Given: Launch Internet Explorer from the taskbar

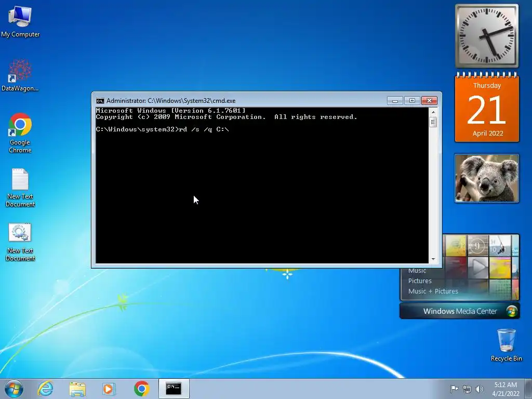Looking at the screenshot, I should 46,389.
